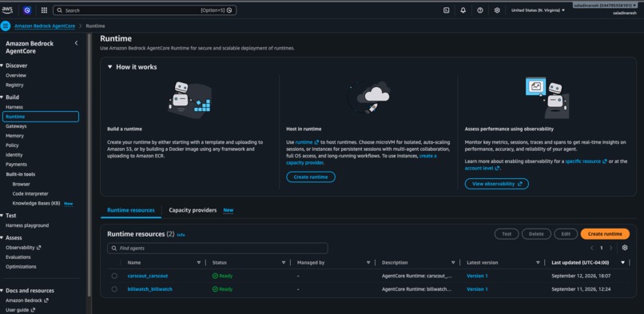This screenshot has height=314, width=644.
Task: Collapse Docs and resources section
Action: coord(2,291)
